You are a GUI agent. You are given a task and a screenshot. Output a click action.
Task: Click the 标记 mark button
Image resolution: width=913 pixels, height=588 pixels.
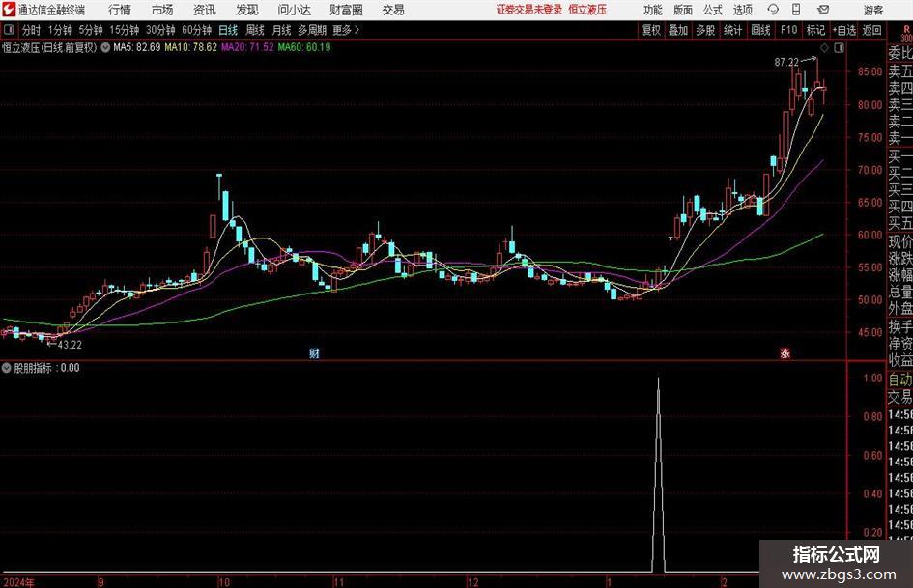(x=815, y=30)
